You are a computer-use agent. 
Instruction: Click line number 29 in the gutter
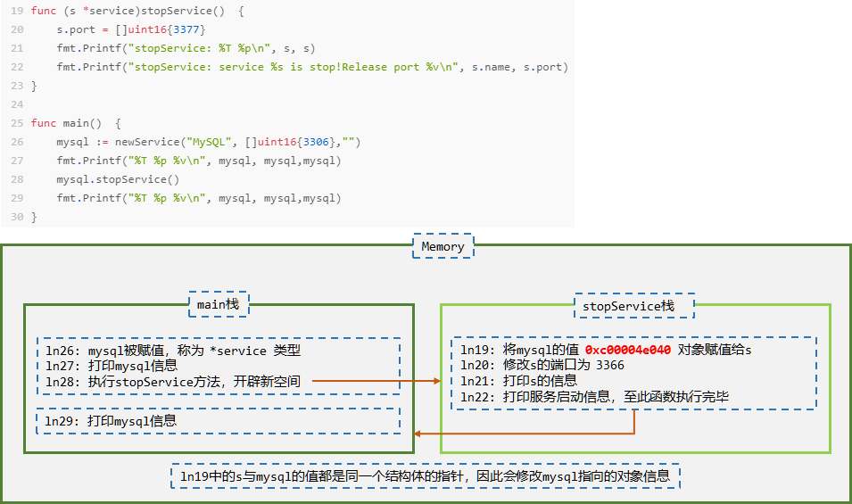point(17,198)
